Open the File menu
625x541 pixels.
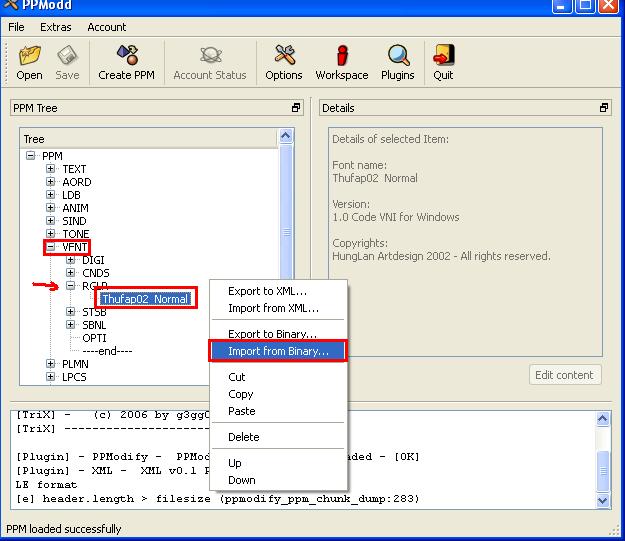click(16, 27)
